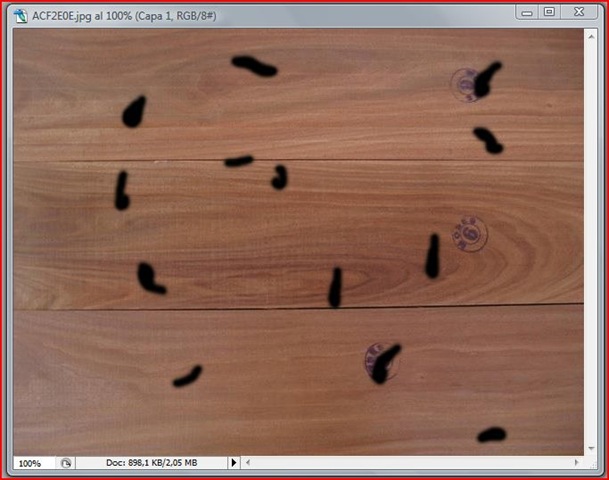Click the status bar preview icon beside zoom

coord(66,463)
